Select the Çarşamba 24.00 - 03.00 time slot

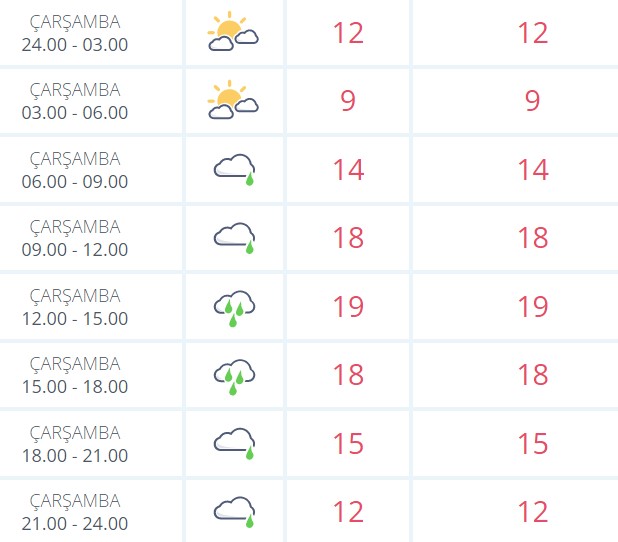(x=75, y=33)
